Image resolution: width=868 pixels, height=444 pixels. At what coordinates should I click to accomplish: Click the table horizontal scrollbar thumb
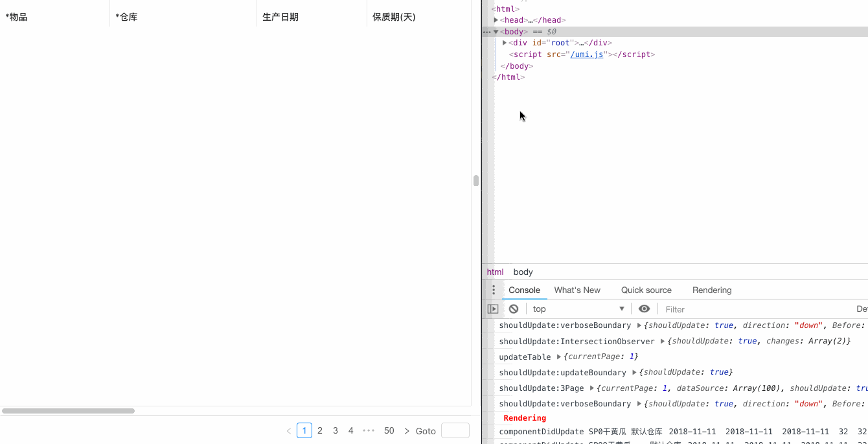tap(69, 411)
